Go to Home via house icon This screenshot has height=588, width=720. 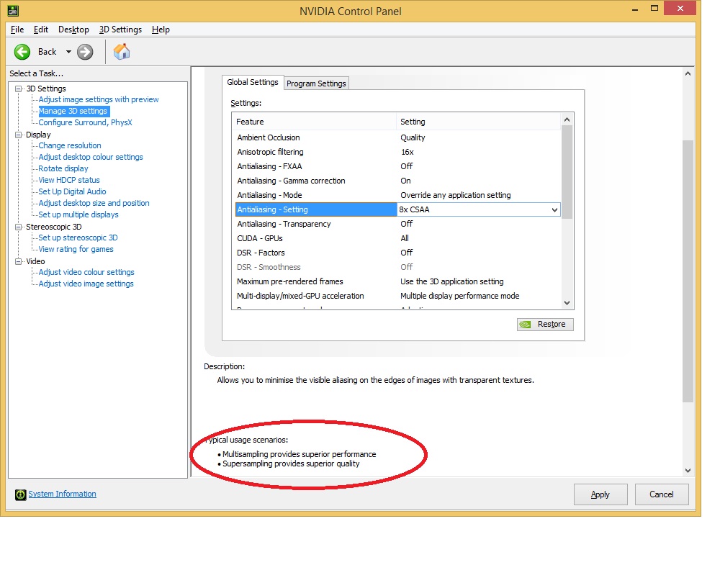tap(122, 51)
